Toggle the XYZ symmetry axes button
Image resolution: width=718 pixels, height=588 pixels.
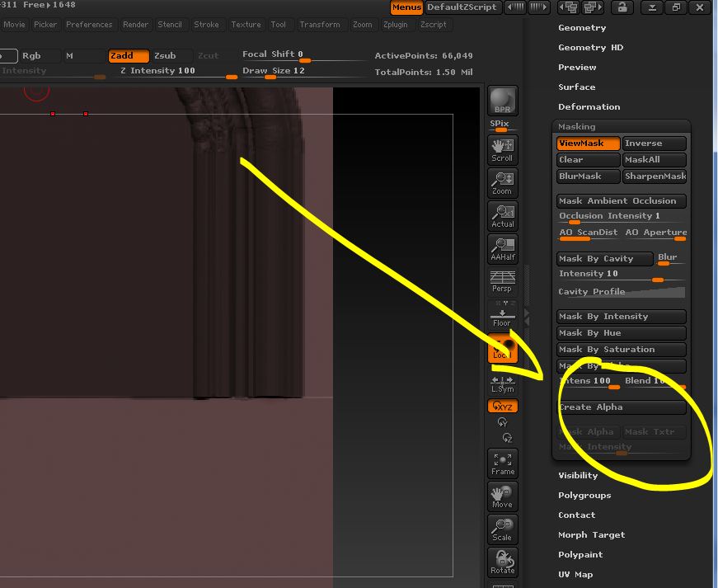[x=503, y=406]
